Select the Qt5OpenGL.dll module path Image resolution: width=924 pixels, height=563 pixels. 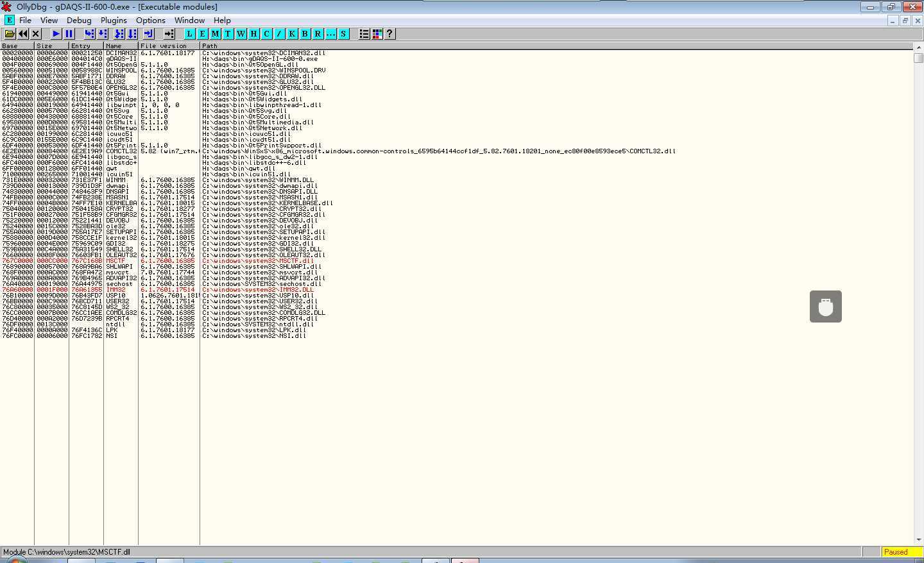[250, 64]
